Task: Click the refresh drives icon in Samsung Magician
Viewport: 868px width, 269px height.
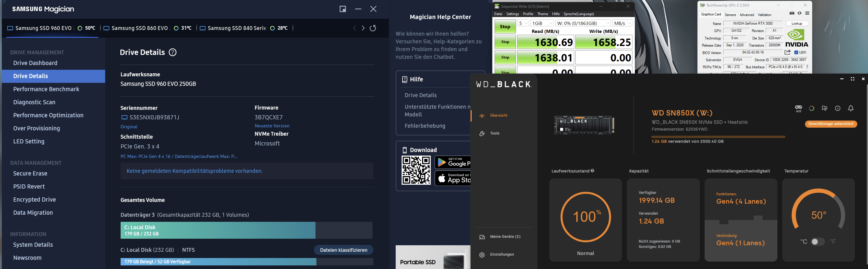Action: click(373, 28)
